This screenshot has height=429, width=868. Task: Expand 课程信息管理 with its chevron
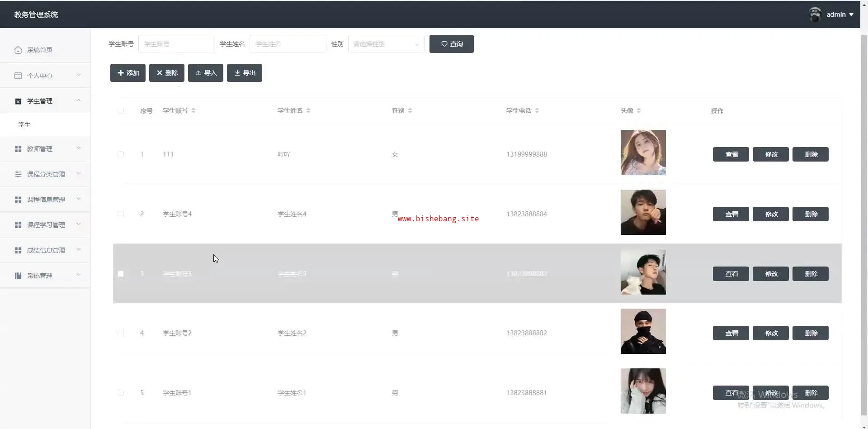pos(79,199)
